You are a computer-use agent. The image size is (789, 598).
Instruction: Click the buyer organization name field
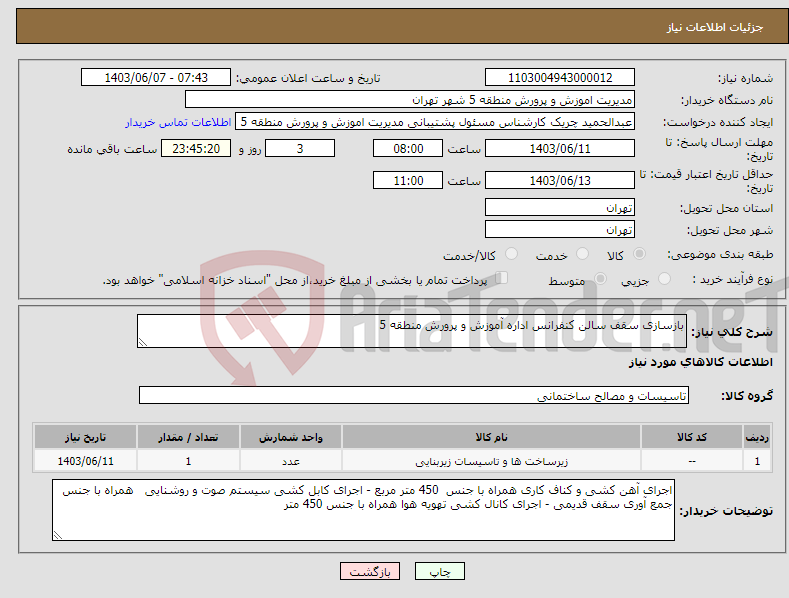410,100
